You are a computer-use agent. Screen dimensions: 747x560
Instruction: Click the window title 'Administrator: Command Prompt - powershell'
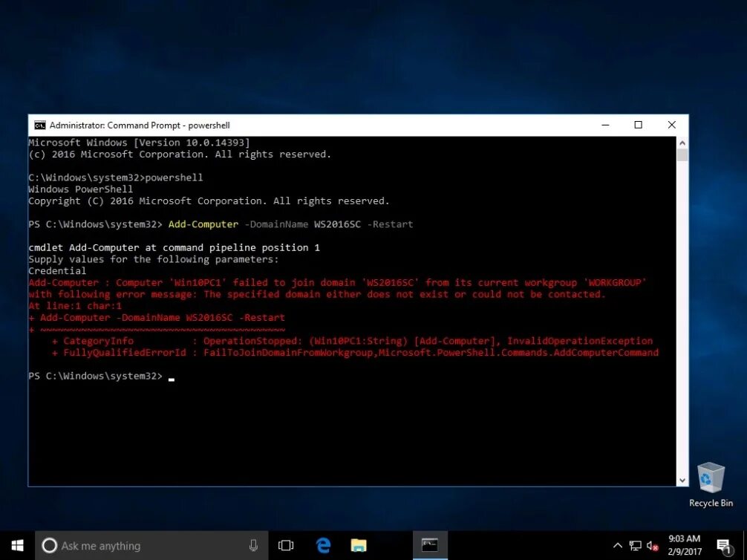140,126
